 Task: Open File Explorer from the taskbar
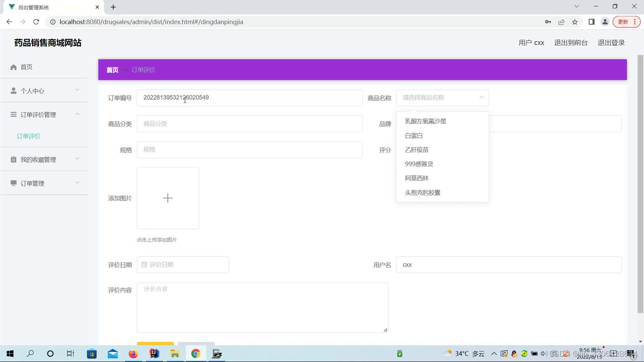175,354
